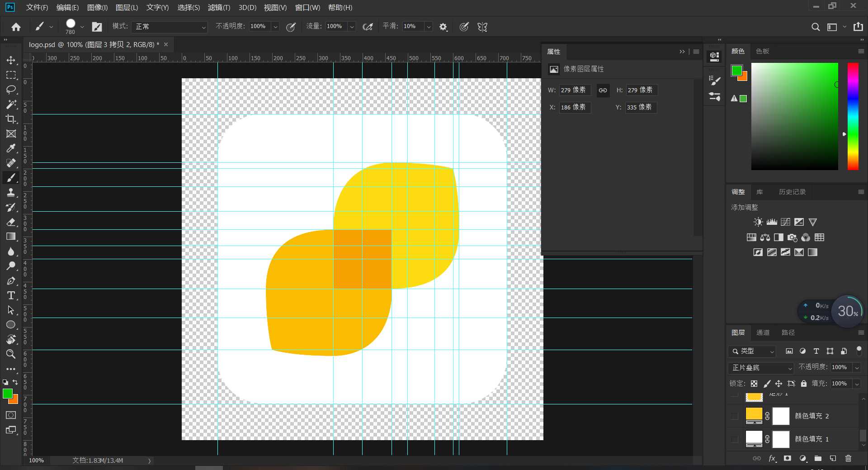Viewport: 868px width, 470px height.
Task: Open smoothing options gear icon
Action: (x=443, y=27)
